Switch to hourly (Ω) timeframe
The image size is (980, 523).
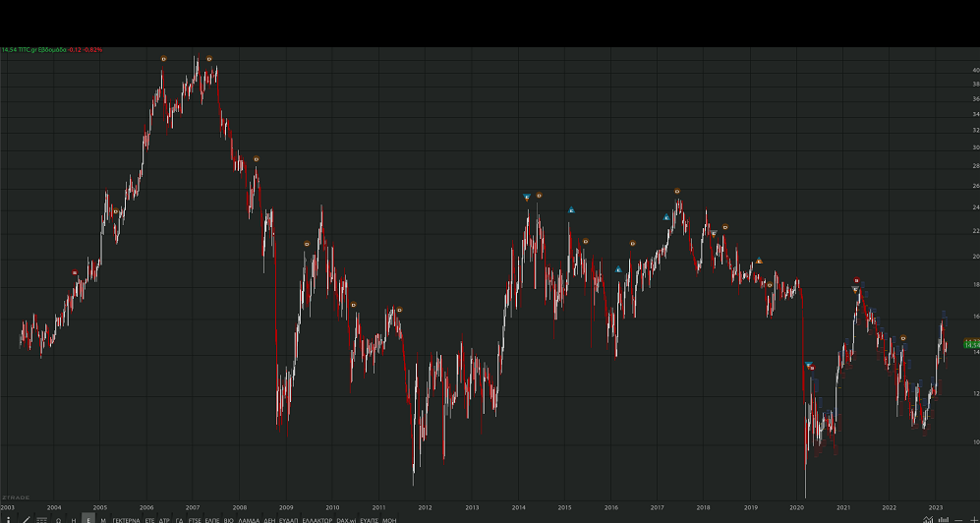click(59, 520)
